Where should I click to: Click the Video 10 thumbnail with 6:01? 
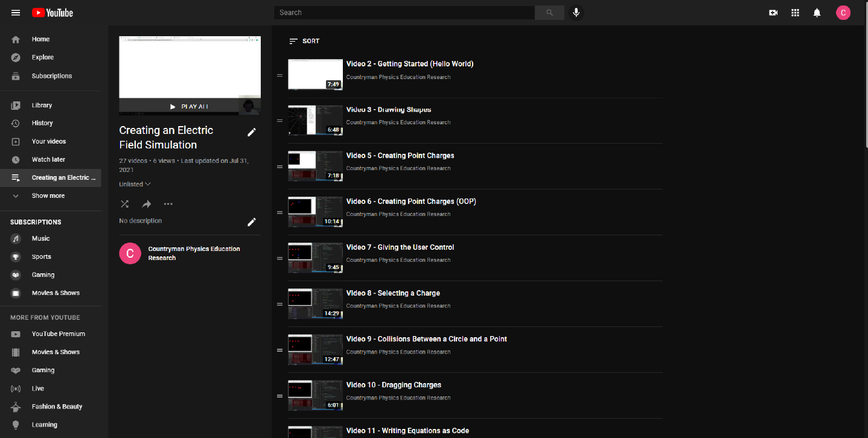coord(315,396)
